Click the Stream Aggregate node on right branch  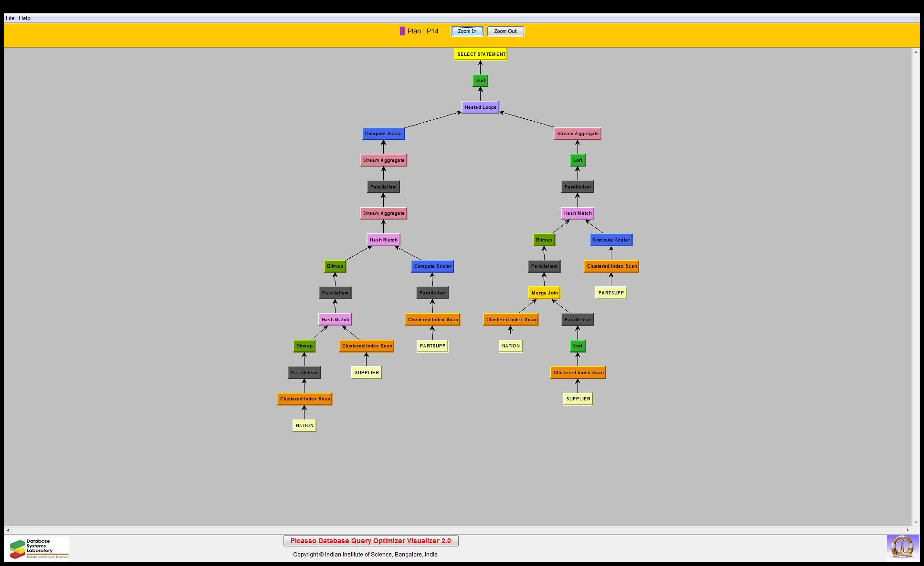pyautogui.click(x=577, y=134)
